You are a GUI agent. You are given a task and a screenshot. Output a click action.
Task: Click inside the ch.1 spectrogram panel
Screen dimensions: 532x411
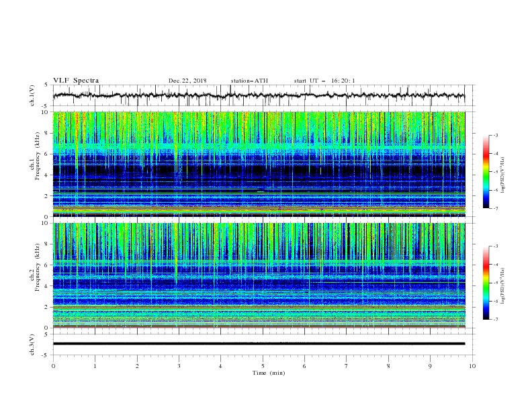(x=259, y=164)
